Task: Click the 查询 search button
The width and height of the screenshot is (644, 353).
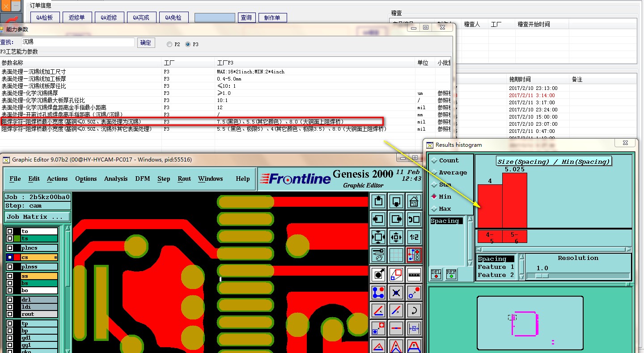Action: 246,17
